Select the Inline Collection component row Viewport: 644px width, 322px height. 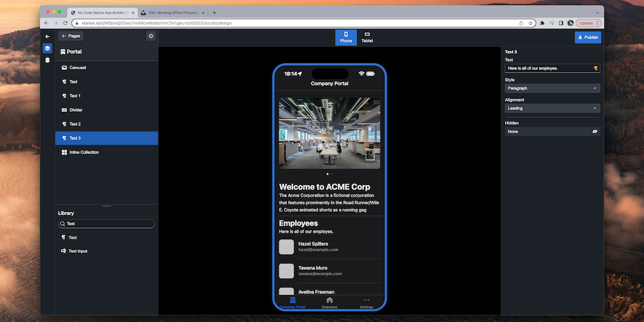(x=106, y=152)
